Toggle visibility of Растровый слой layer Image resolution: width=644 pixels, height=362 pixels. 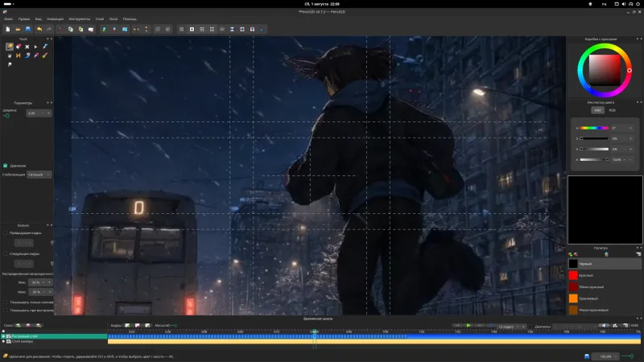(x=4, y=336)
